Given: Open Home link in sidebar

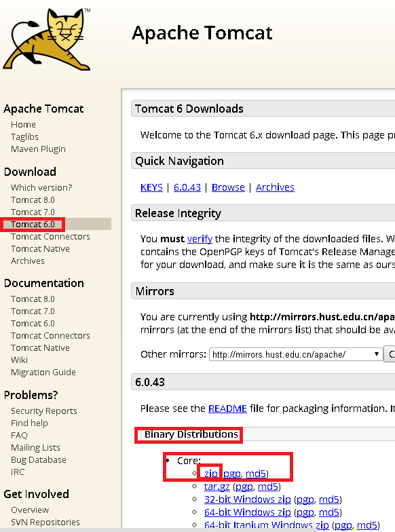Looking at the screenshot, I should pos(23,125).
